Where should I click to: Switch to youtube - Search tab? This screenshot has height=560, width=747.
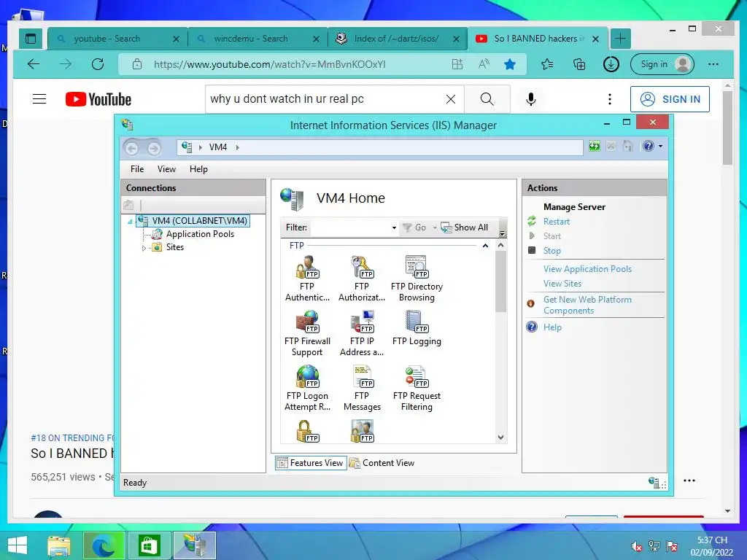point(117,39)
